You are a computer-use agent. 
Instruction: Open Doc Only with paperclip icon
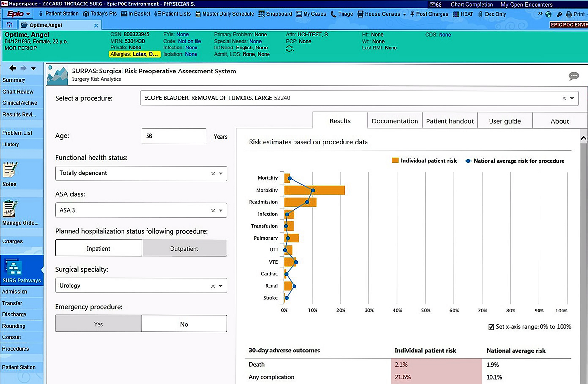[x=491, y=14]
